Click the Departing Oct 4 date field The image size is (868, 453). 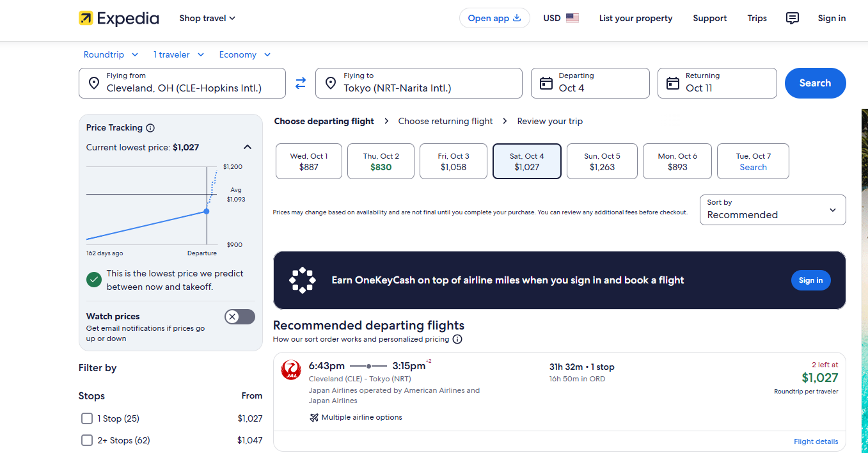point(590,83)
